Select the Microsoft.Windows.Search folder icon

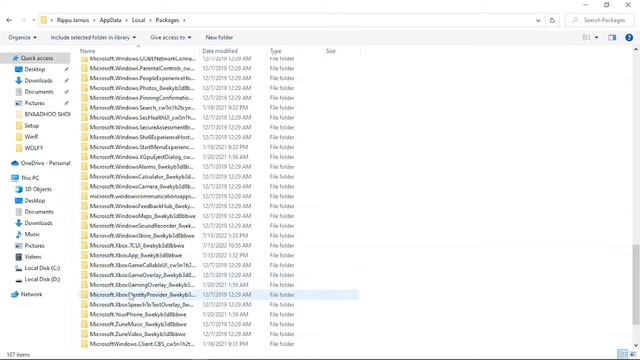click(84, 108)
